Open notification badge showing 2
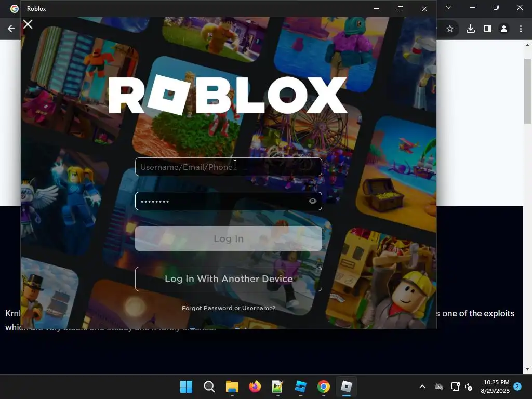The image size is (532, 399). 517,386
